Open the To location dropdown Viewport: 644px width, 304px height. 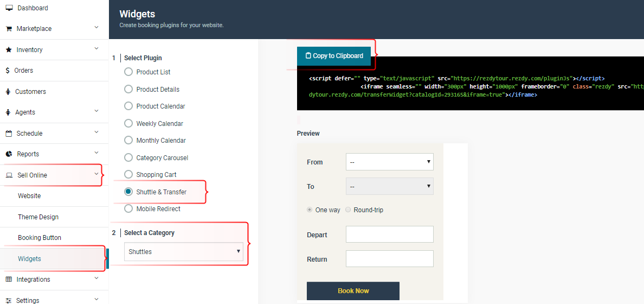tap(390, 186)
